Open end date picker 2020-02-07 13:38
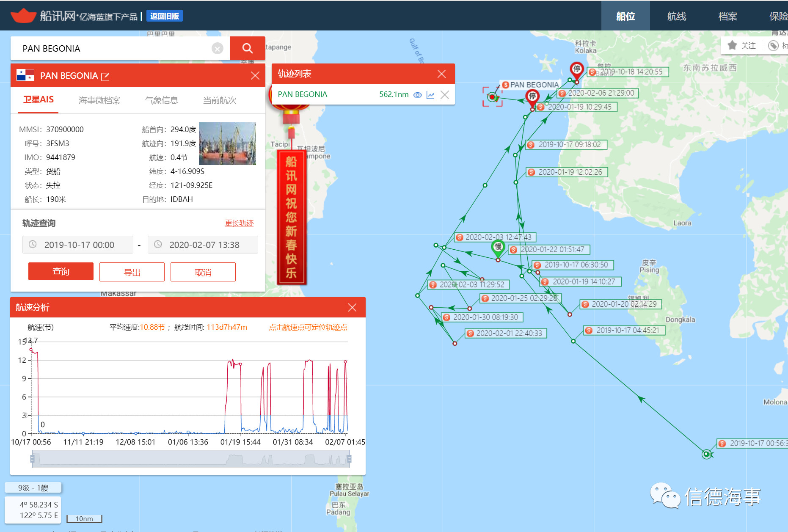Viewport: 788px width, 532px height. [x=203, y=245]
